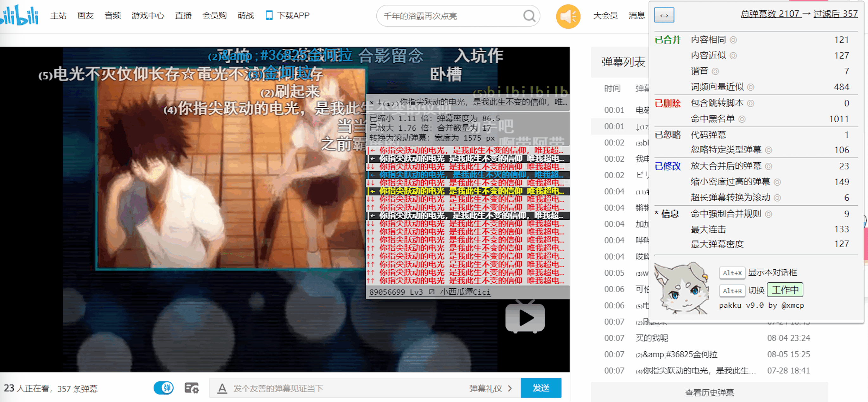Click info circle beside 词频向量近似
The height and width of the screenshot is (402, 868).
(x=750, y=87)
